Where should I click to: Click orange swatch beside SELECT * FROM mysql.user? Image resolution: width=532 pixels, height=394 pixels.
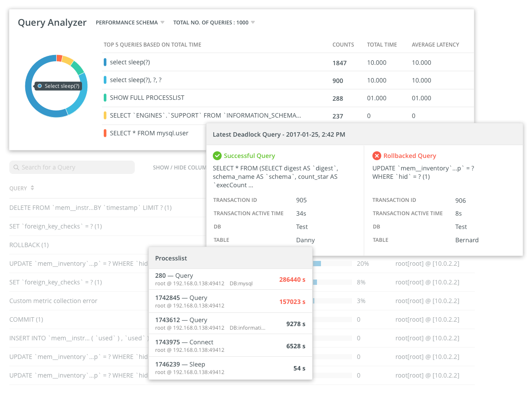pos(105,133)
